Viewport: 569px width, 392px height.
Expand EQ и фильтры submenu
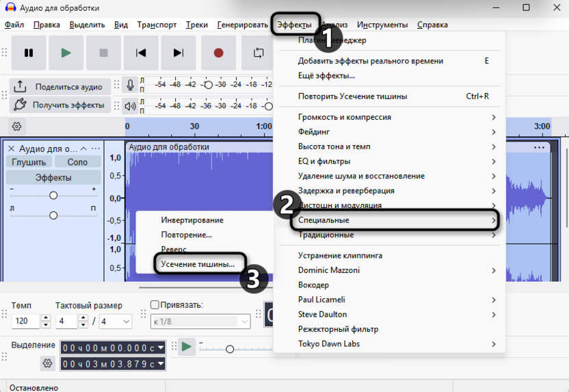click(x=389, y=161)
